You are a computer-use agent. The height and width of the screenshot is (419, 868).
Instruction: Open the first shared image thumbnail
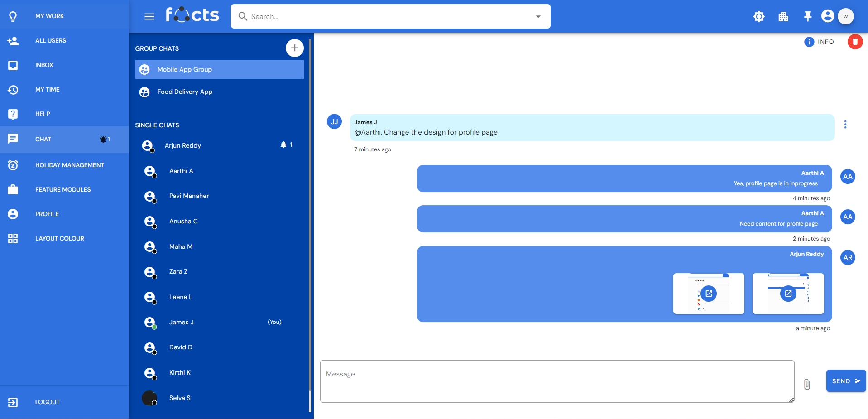(709, 294)
